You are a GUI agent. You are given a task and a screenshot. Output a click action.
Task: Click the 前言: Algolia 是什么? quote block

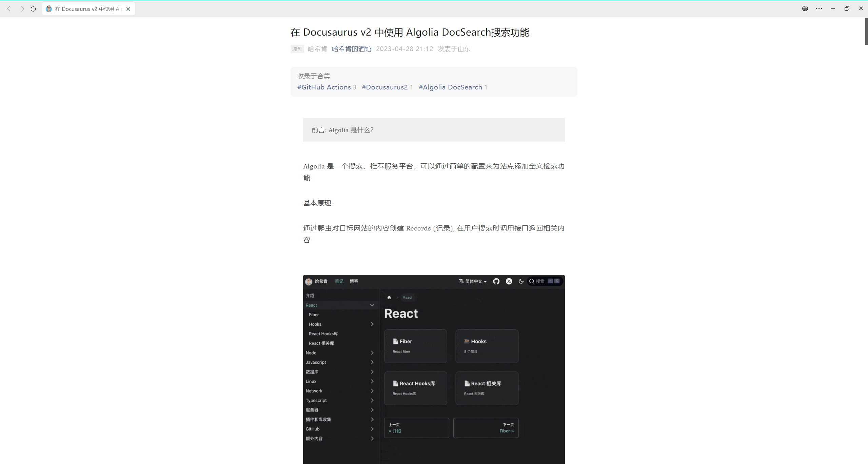[x=434, y=130]
